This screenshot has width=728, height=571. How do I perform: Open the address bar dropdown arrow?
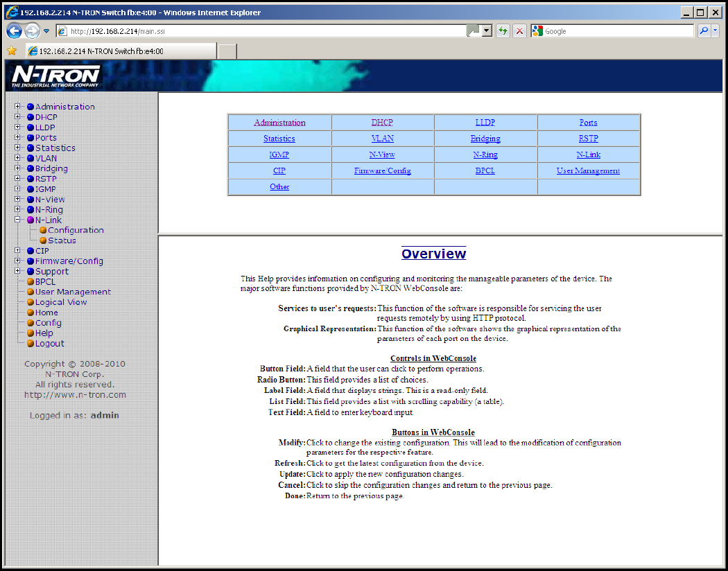[487, 31]
